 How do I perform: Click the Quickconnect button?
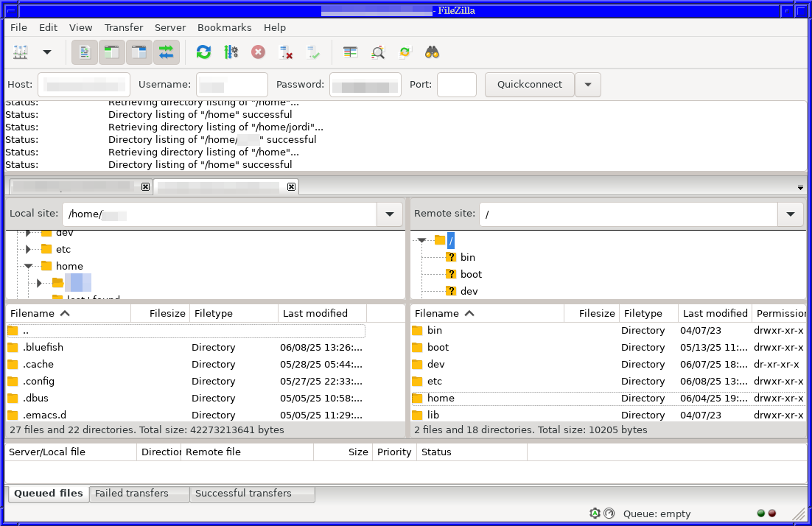[x=530, y=85]
